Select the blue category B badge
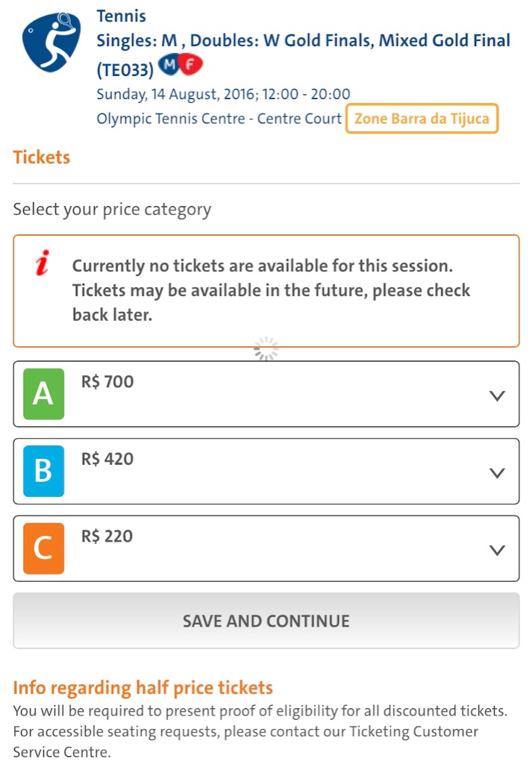This screenshot has height=764, width=532. [x=44, y=472]
